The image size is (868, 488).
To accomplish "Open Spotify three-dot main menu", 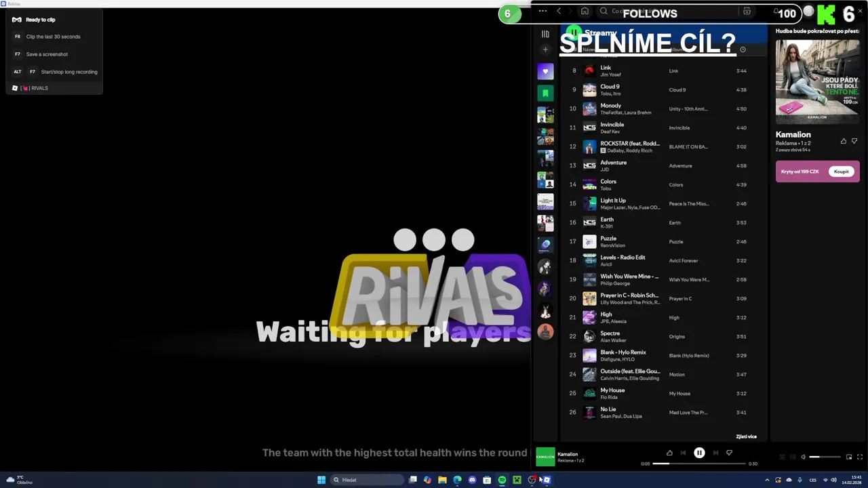I will pos(542,11).
